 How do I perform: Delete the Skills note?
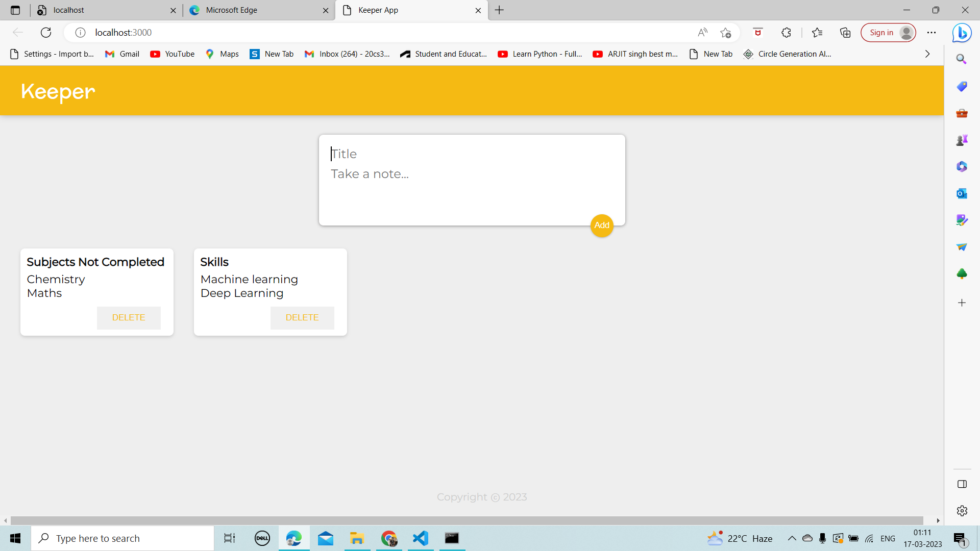[x=302, y=317]
